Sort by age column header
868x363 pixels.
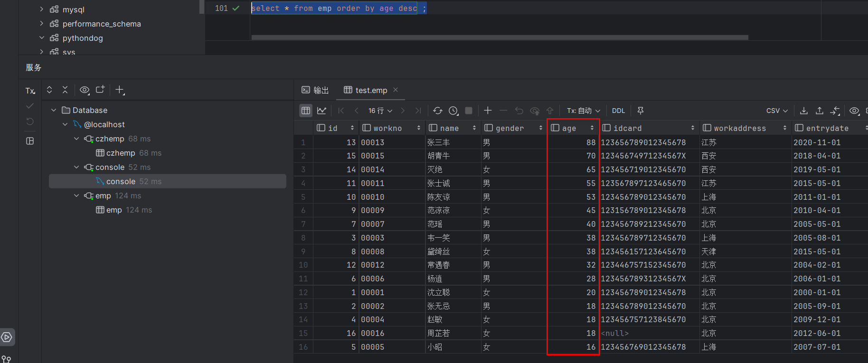point(573,128)
